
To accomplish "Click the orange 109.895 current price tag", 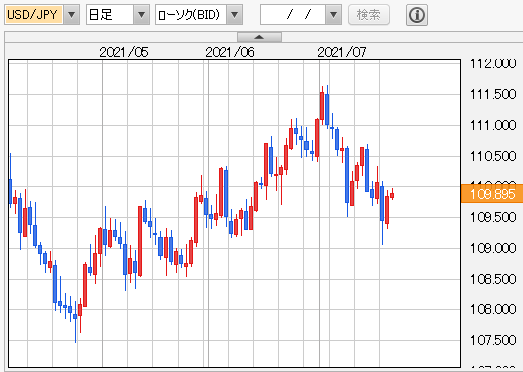I will [492, 194].
